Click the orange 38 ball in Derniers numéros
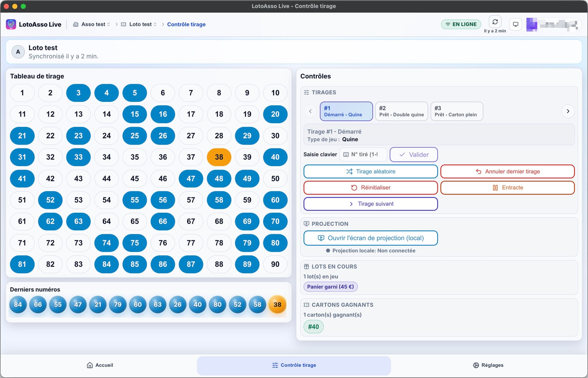Image resolution: width=588 pixels, height=378 pixels. tap(277, 305)
